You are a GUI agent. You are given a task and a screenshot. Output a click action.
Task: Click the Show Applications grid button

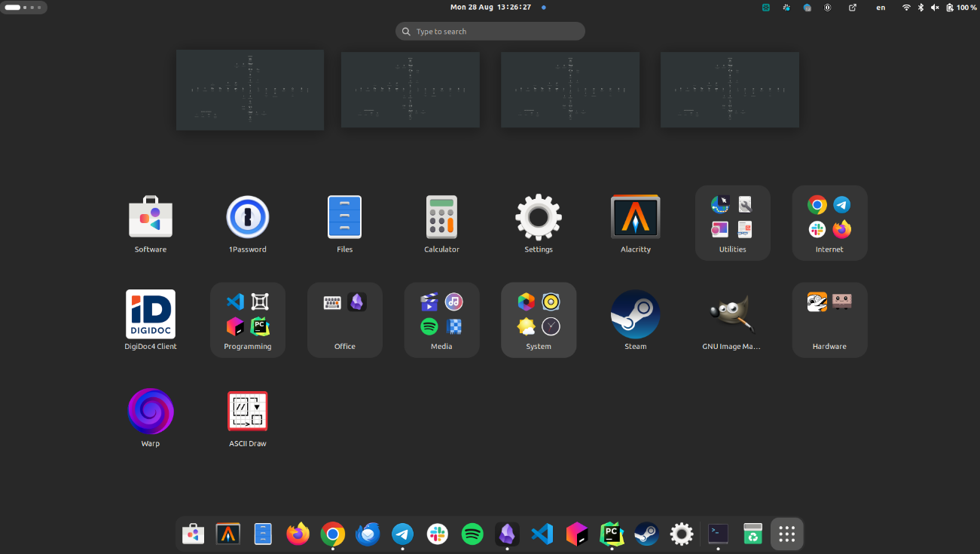pos(786,534)
